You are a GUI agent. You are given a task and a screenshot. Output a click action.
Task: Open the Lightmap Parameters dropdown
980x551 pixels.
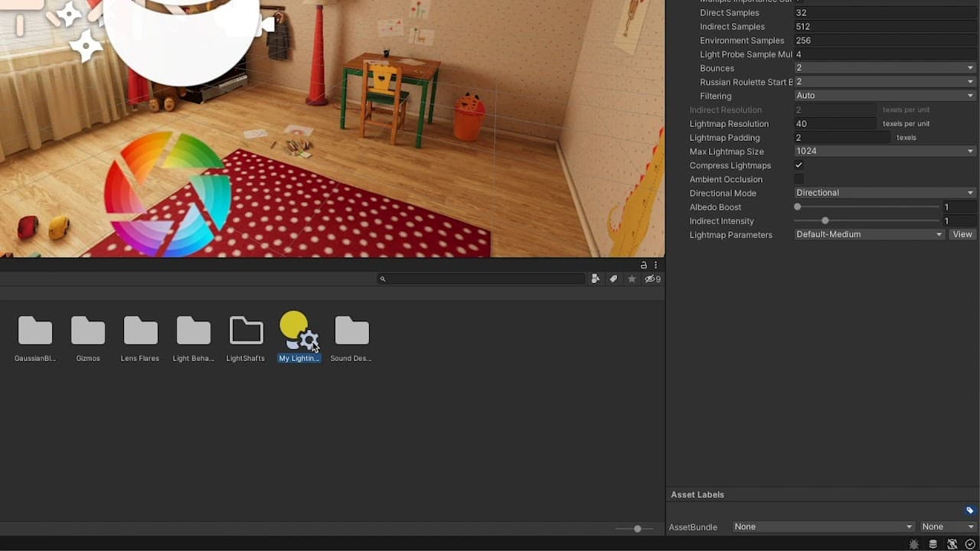[x=869, y=234]
